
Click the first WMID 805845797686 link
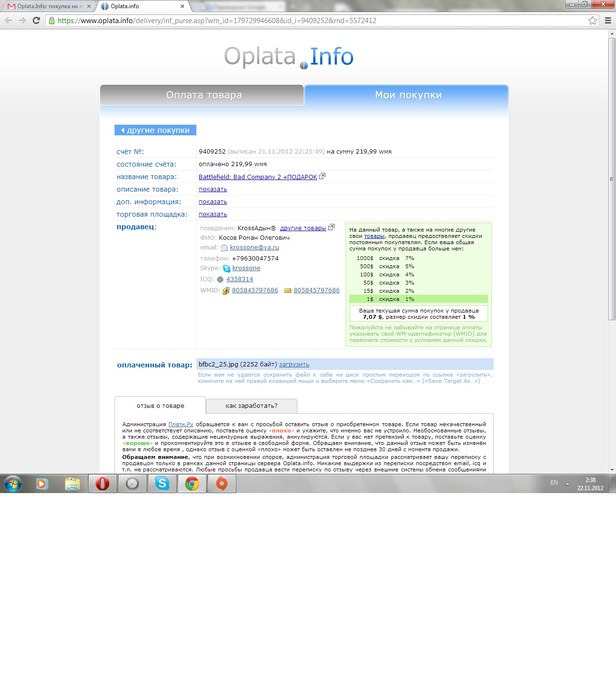pyautogui.click(x=255, y=290)
